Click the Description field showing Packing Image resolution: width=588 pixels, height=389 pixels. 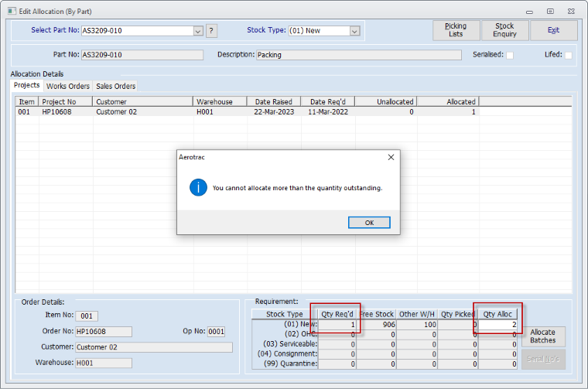coord(359,55)
